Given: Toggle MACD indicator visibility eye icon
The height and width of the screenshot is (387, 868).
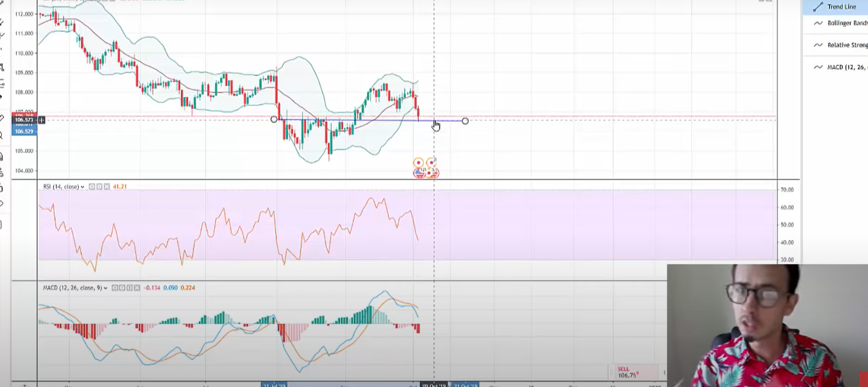Looking at the screenshot, I should pyautogui.click(x=114, y=288).
